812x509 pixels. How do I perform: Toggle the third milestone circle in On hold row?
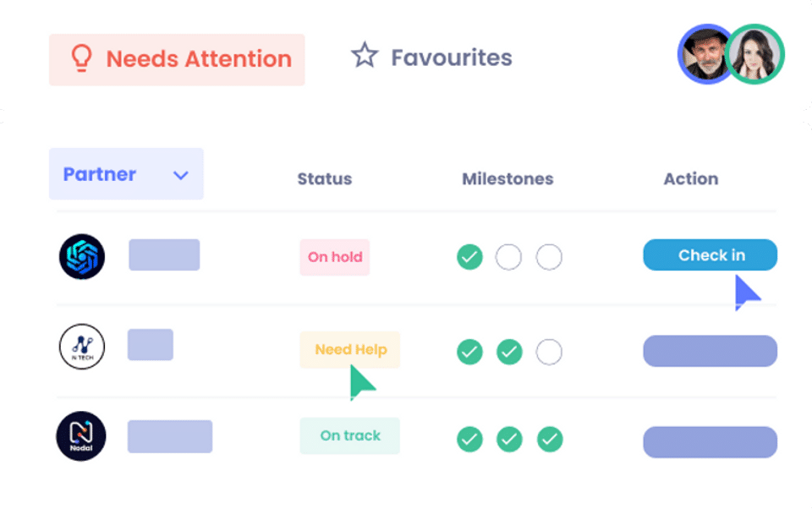549,257
